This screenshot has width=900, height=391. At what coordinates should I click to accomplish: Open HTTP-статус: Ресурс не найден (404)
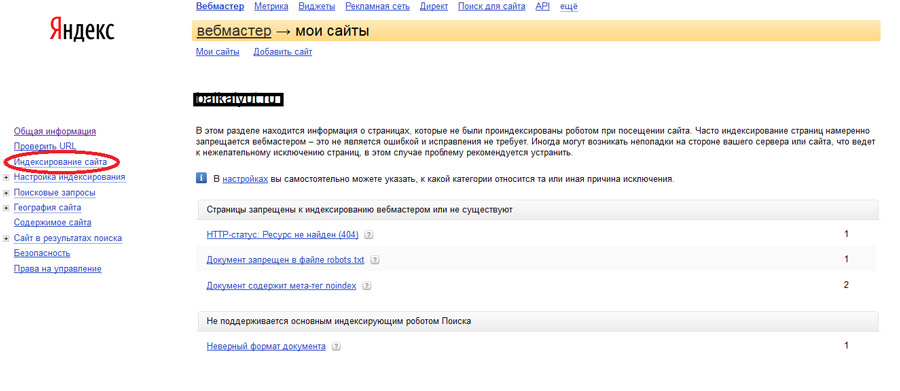(x=282, y=235)
